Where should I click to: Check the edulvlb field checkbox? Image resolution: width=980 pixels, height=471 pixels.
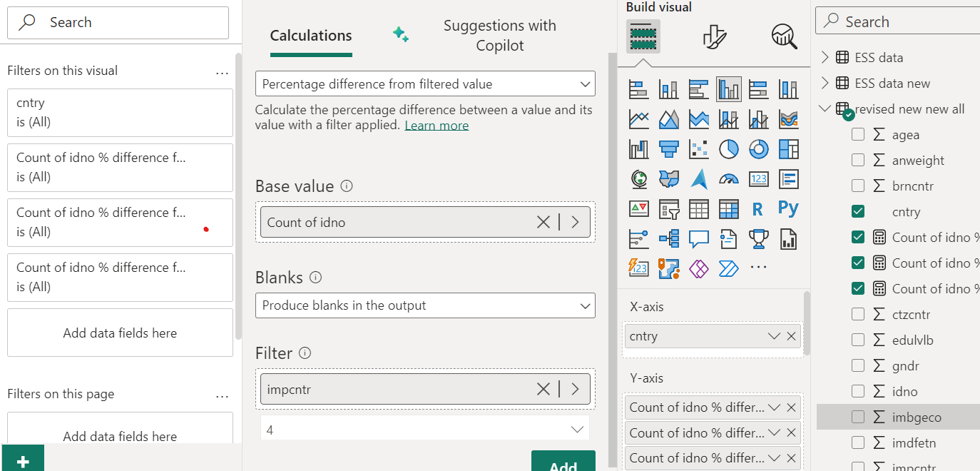click(x=858, y=340)
